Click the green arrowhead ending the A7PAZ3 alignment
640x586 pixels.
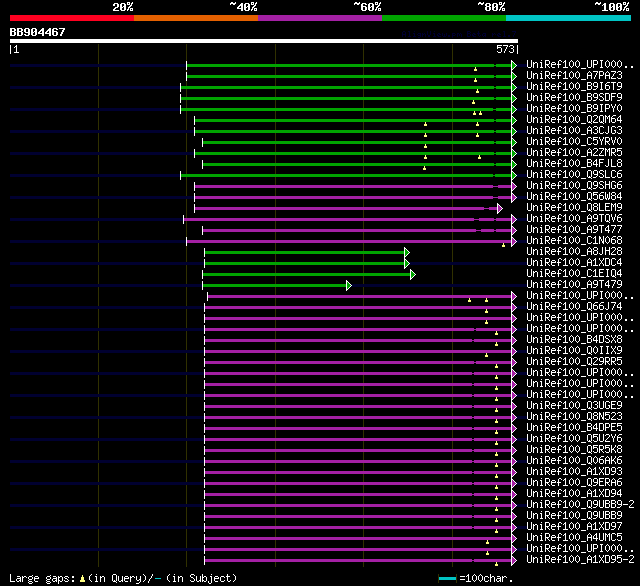(514, 76)
